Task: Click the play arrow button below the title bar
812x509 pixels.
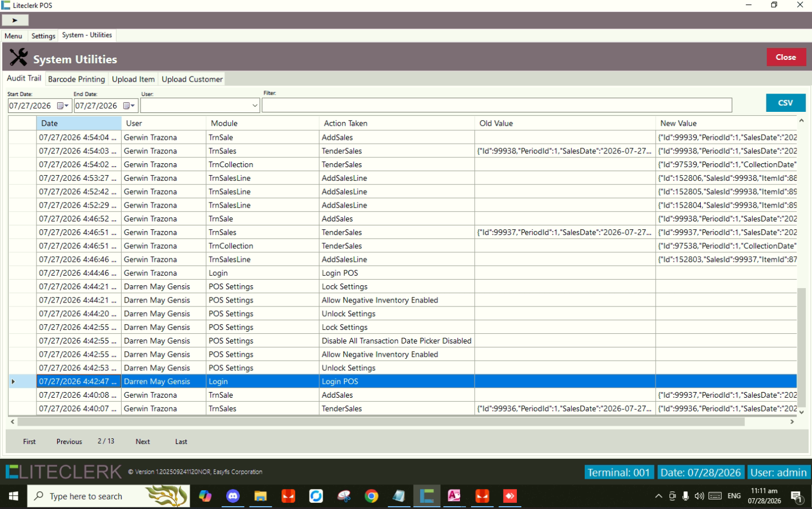Action: pyautogui.click(x=15, y=20)
